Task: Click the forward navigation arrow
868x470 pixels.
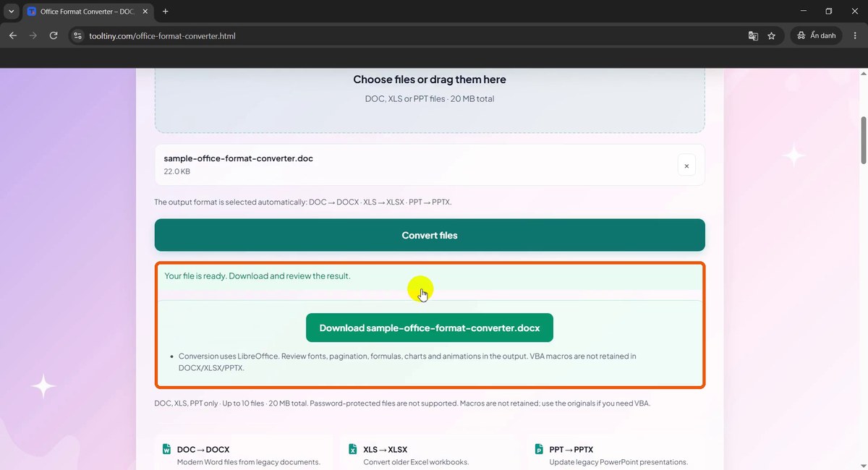Action: pyautogui.click(x=33, y=35)
